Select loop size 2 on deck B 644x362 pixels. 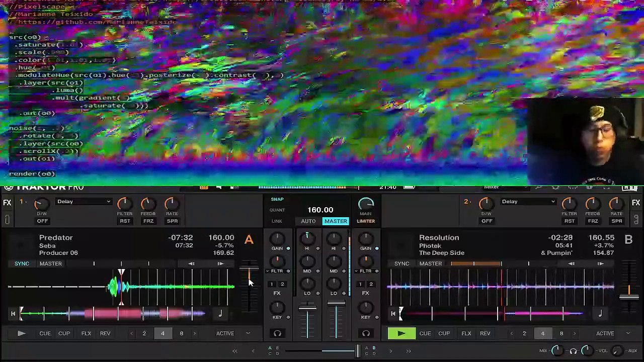(524, 333)
